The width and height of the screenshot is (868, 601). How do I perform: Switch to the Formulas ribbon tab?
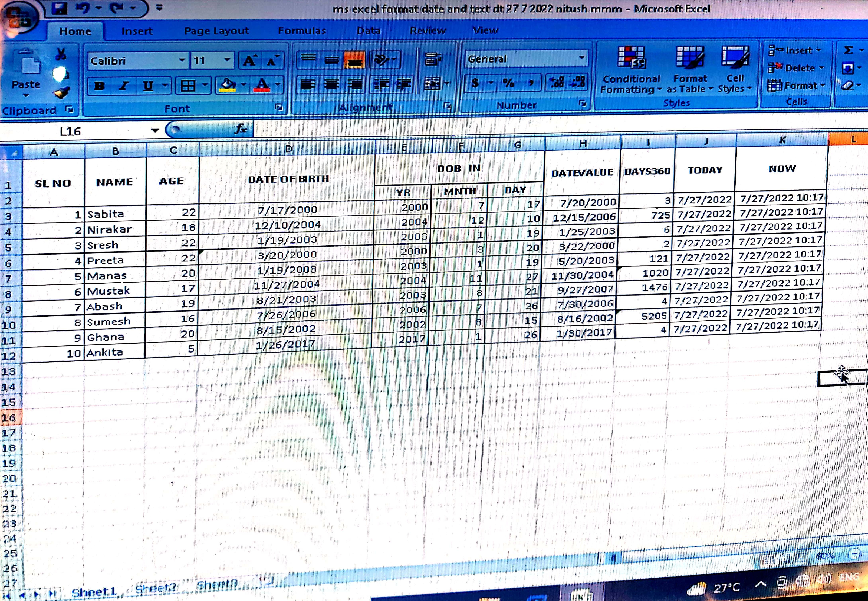tap(302, 30)
